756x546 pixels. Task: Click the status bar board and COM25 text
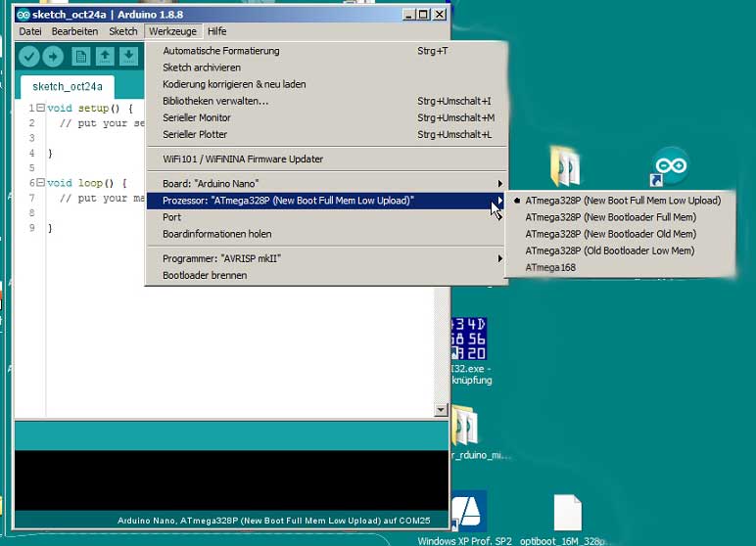click(274, 521)
